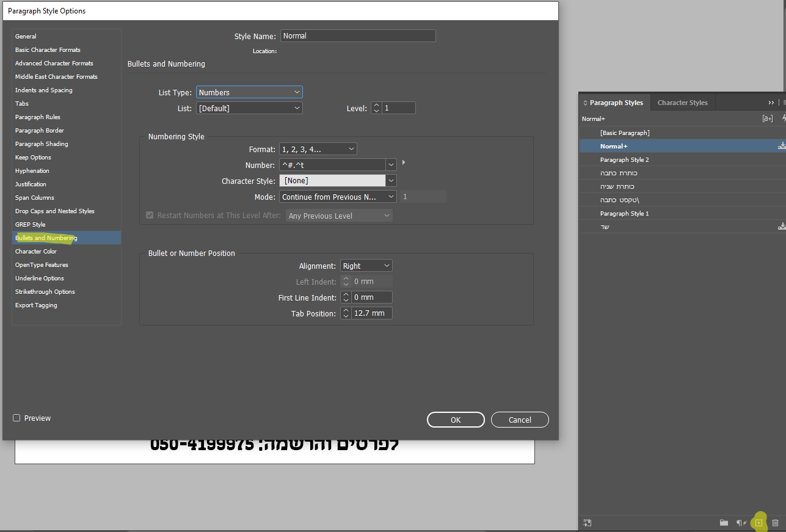Cancel the Paragraph Style Options dialog
The image size is (786, 532).
coord(520,420)
